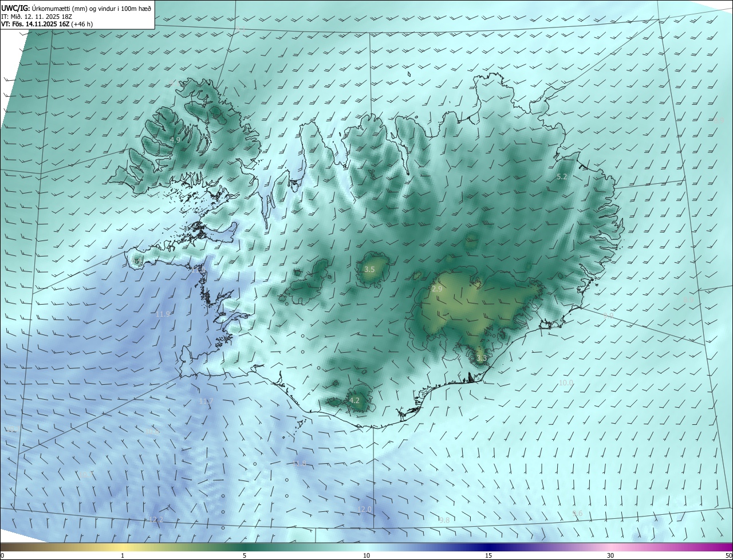
Task: Click the '1' tick label on the color scale
Action: tap(123, 555)
